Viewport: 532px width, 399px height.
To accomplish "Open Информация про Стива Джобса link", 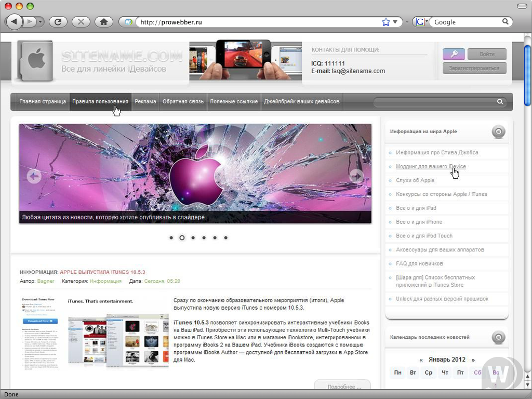I will 437,153.
